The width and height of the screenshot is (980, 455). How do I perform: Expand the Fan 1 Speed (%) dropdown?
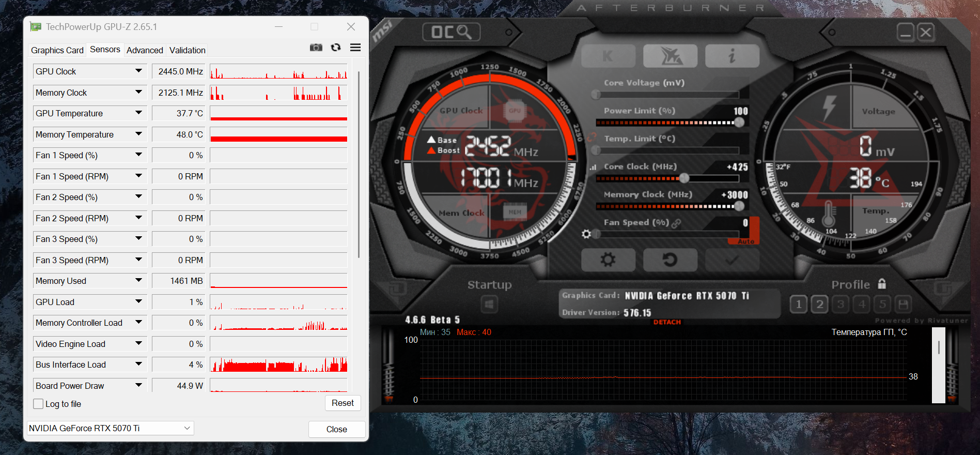click(138, 155)
